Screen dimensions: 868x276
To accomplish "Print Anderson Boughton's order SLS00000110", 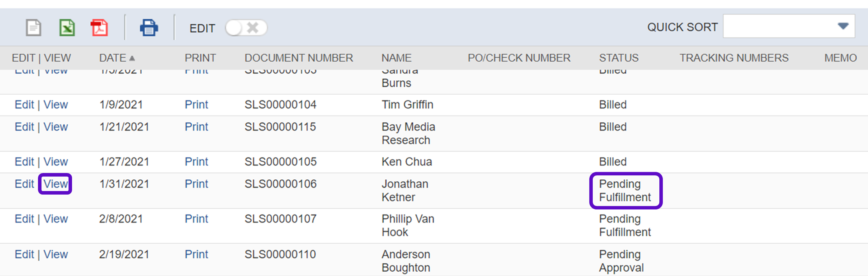I will (x=196, y=254).
